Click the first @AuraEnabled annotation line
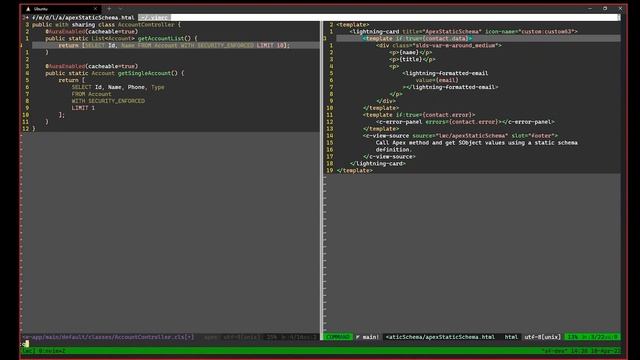 tap(91, 31)
